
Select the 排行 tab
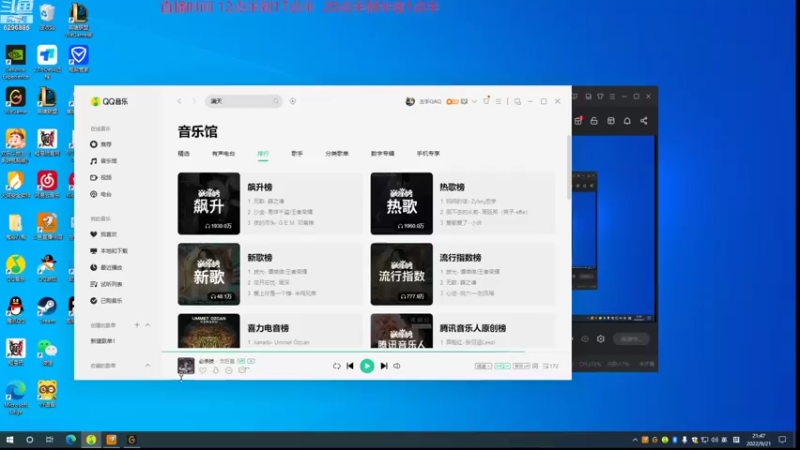263,154
